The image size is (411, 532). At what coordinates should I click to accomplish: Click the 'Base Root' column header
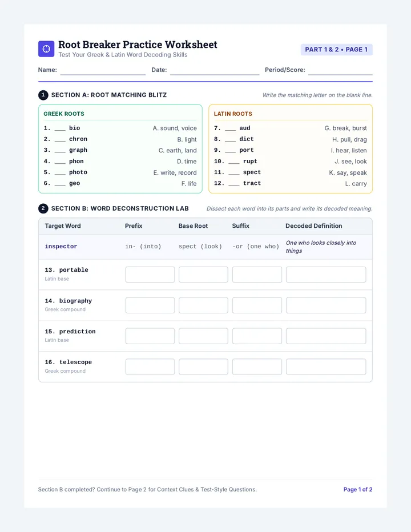click(x=193, y=226)
